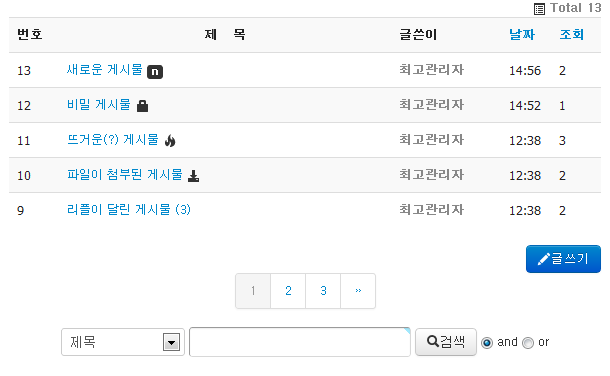Click the lock icon on secret post
Image resolution: width=610 pixels, height=376 pixels.
point(142,106)
